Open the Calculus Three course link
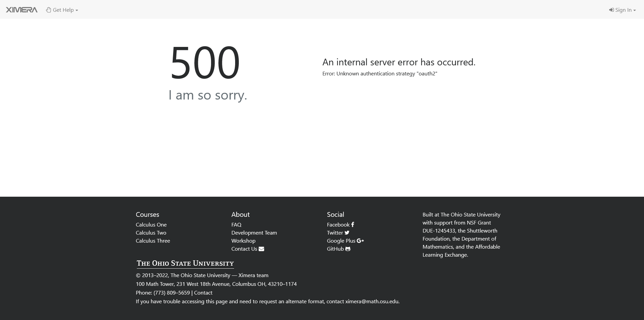Image resolution: width=644 pixels, height=320 pixels. (153, 241)
